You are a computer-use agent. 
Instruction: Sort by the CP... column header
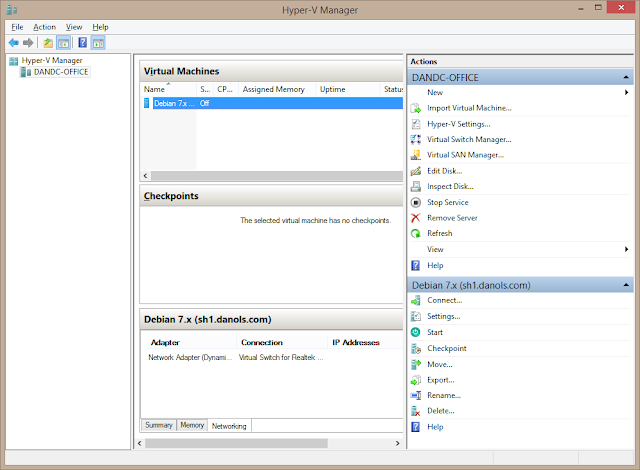(226, 89)
